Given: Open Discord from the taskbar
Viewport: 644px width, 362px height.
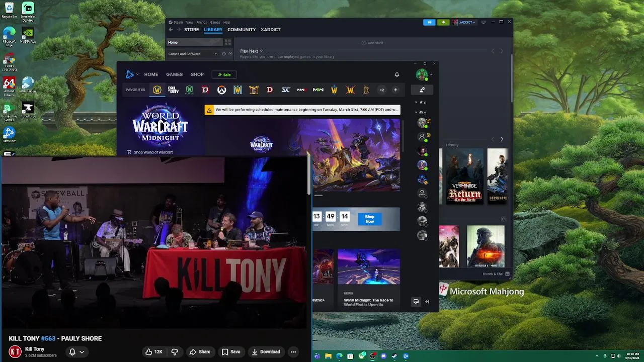Looking at the screenshot, I should pos(383,356).
